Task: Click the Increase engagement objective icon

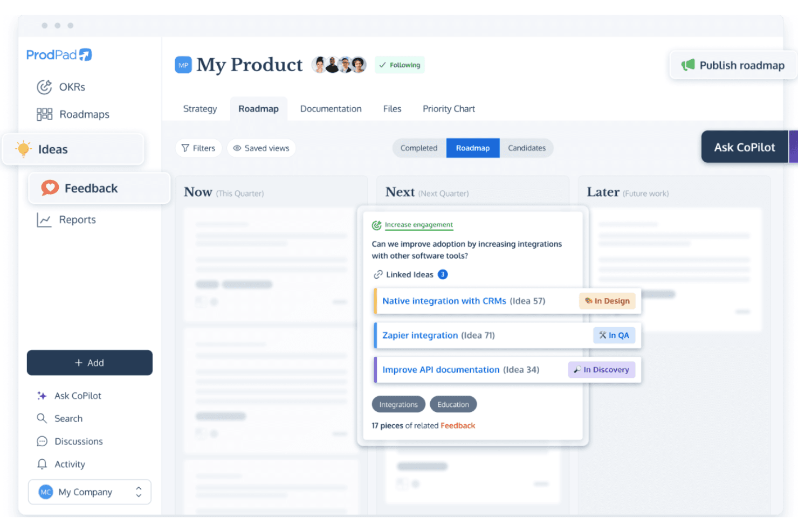Action: [x=376, y=225]
